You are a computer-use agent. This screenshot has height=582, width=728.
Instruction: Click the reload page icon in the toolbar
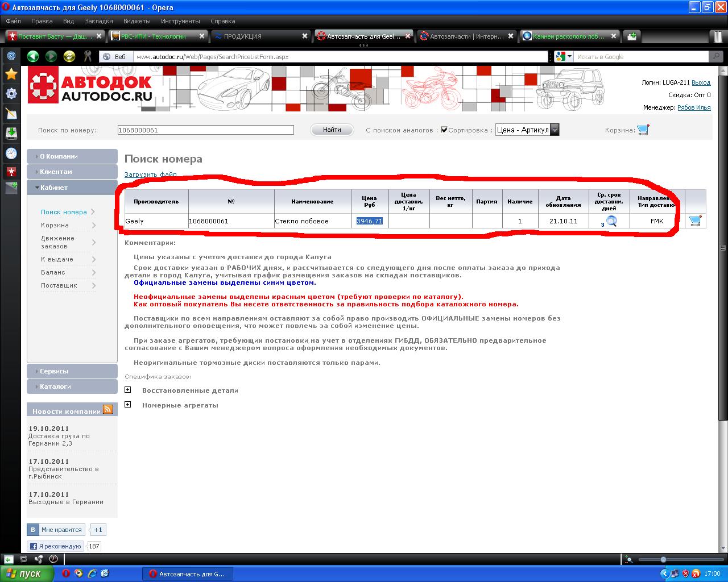click(x=69, y=56)
